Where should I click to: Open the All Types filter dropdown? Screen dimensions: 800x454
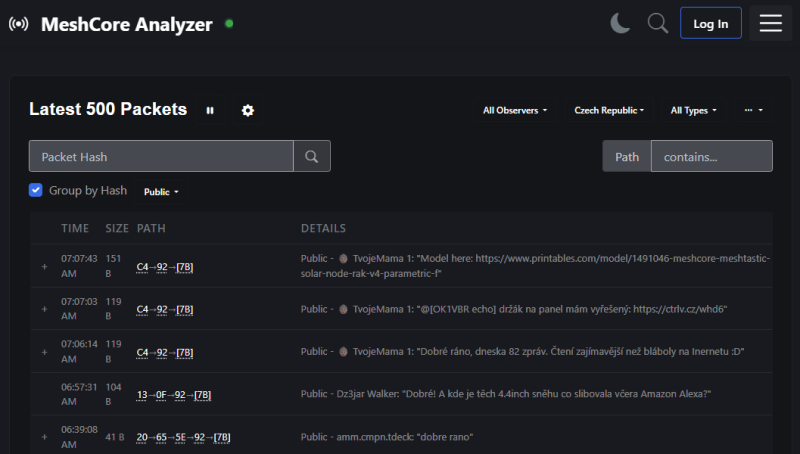click(x=693, y=110)
